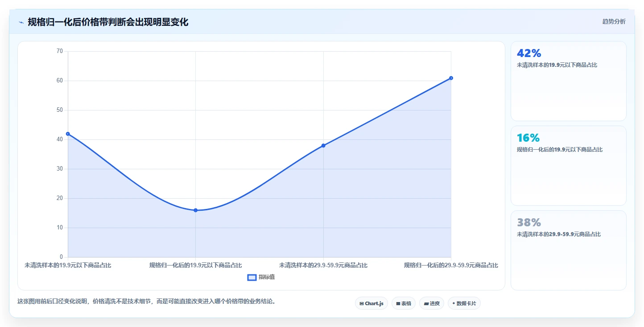Click the y-axis tick label 40

[x=60, y=139]
